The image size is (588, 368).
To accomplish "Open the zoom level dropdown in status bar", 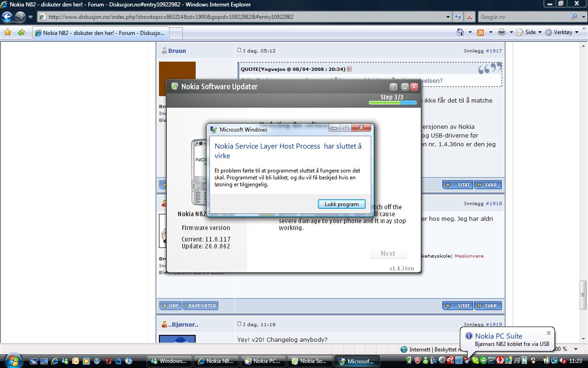I will [577, 349].
